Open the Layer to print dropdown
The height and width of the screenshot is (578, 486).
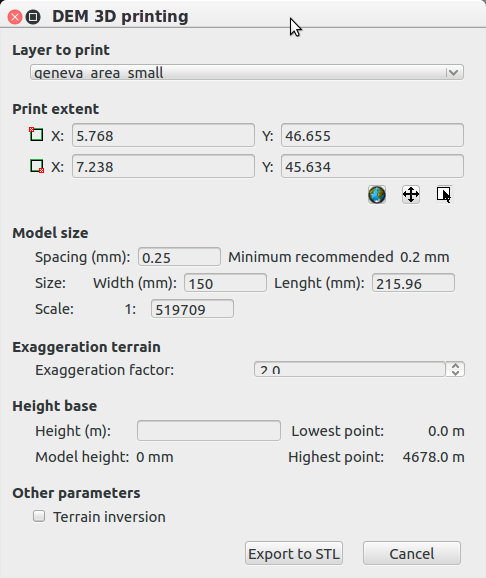coord(247,72)
